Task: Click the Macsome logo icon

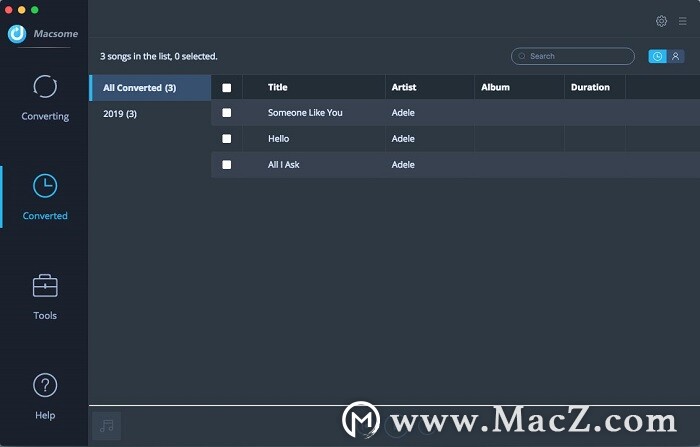Action: [x=17, y=33]
